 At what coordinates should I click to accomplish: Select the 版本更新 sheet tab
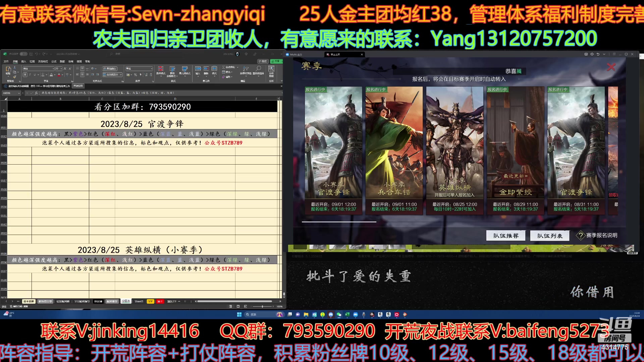29,301
